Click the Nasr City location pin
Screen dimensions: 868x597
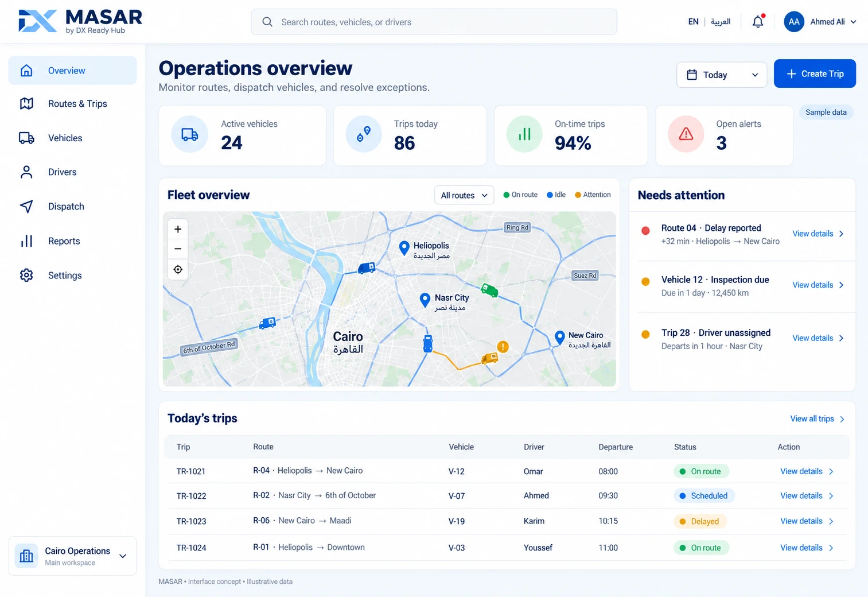[425, 300]
